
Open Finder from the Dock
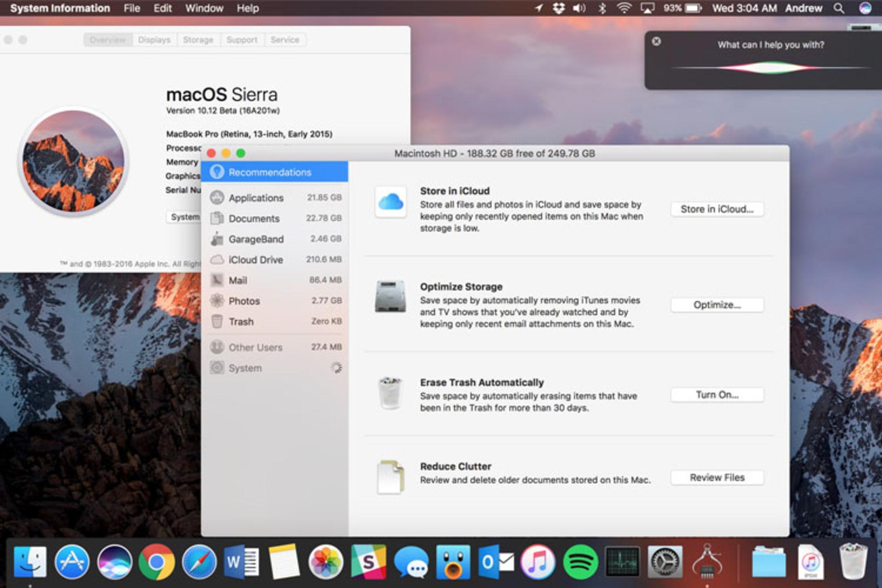pyautogui.click(x=30, y=561)
